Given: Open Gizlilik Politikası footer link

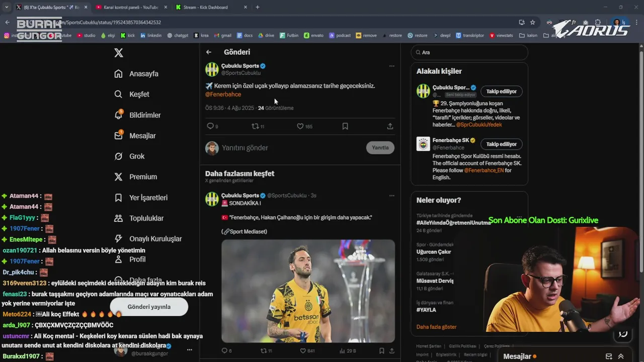Looking at the screenshot, I should click(462, 346).
